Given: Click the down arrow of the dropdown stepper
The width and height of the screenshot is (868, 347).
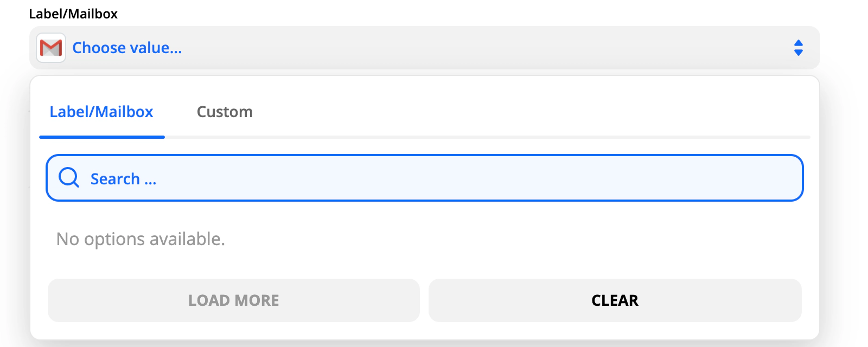Looking at the screenshot, I should pyautogui.click(x=798, y=53).
